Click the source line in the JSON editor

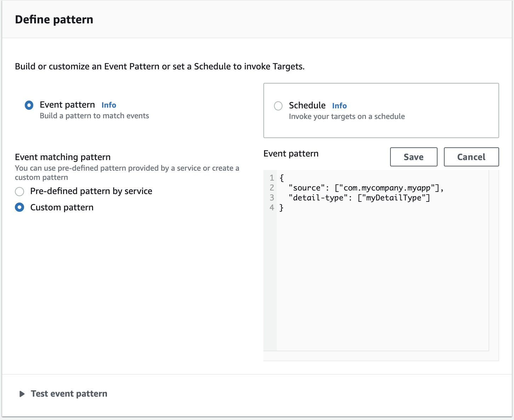tap(366, 188)
